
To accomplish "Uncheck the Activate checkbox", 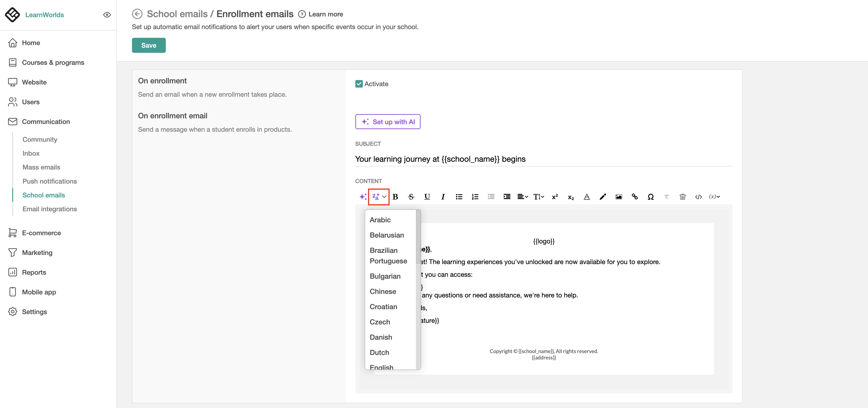I will [x=359, y=84].
